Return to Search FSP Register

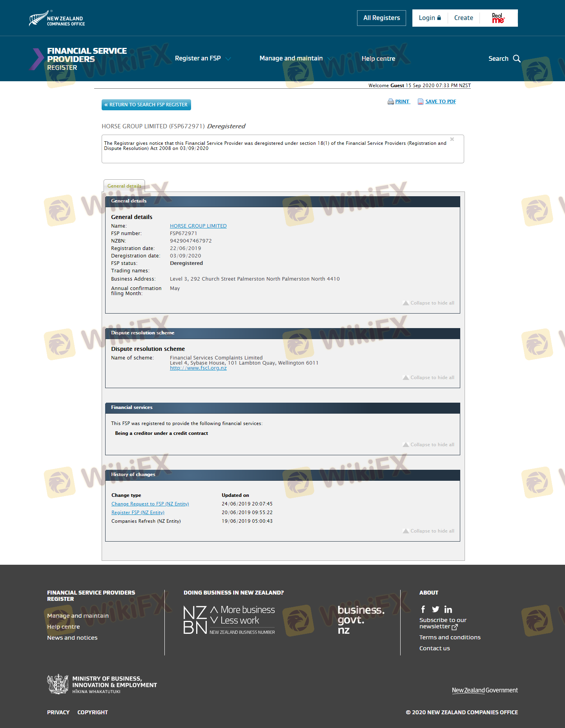pos(146,105)
